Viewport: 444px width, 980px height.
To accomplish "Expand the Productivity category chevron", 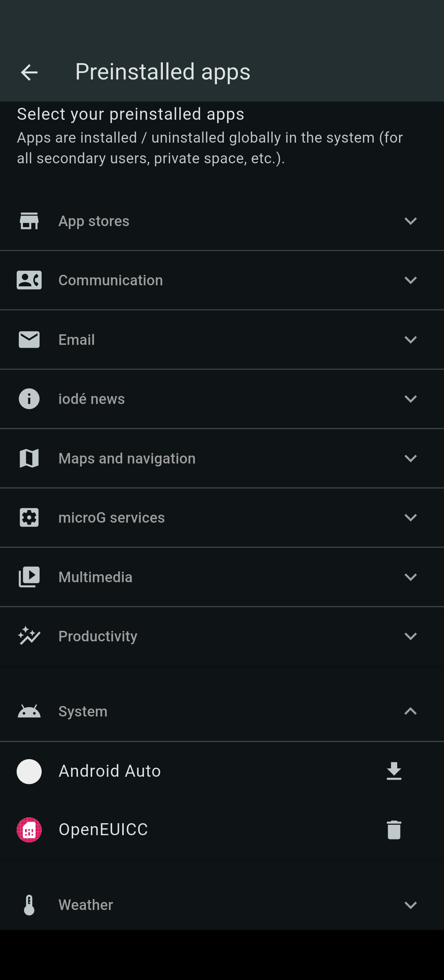I will [411, 636].
